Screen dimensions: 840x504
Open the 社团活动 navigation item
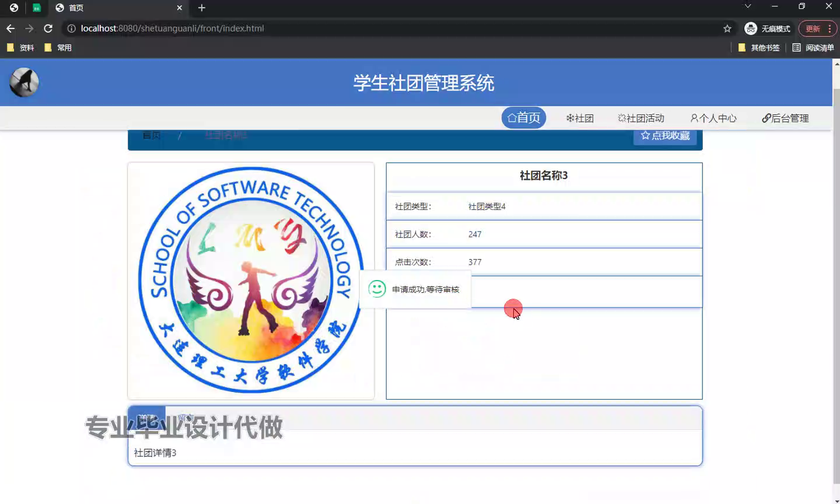pos(641,118)
